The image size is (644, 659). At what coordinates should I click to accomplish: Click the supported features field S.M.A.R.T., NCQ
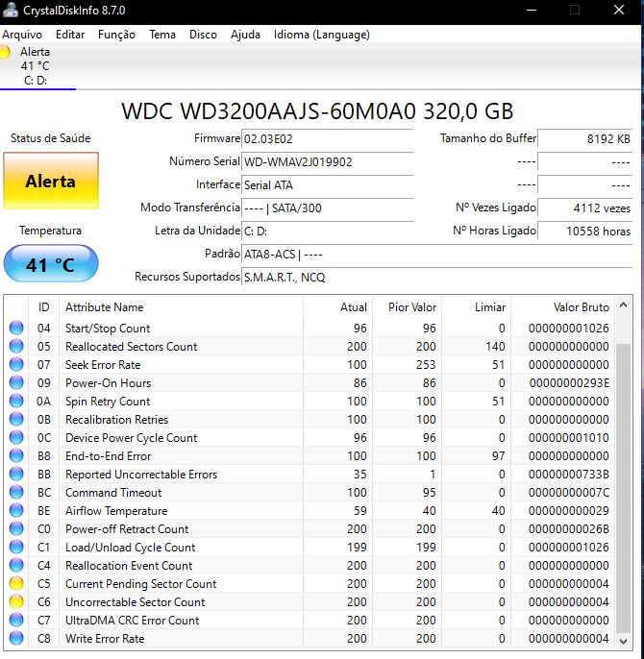pyautogui.click(x=436, y=278)
